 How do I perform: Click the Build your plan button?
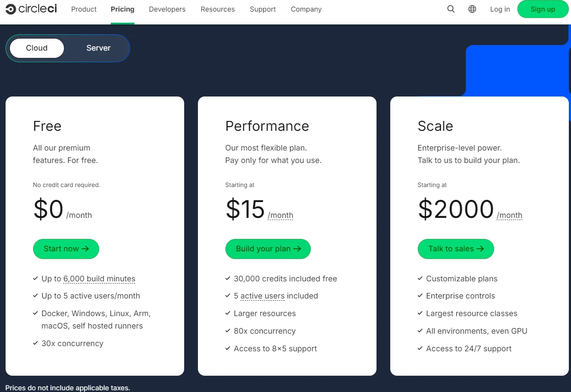pyautogui.click(x=268, y=249)
